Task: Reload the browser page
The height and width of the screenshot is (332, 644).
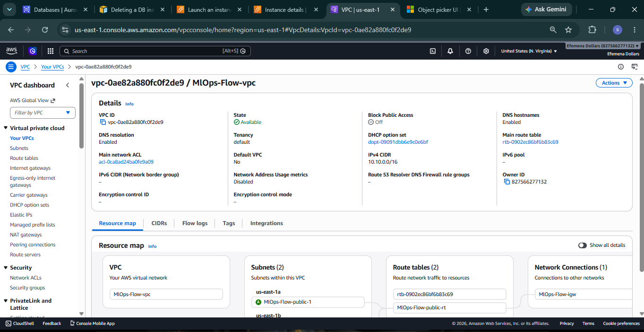Action: [45, 30]
